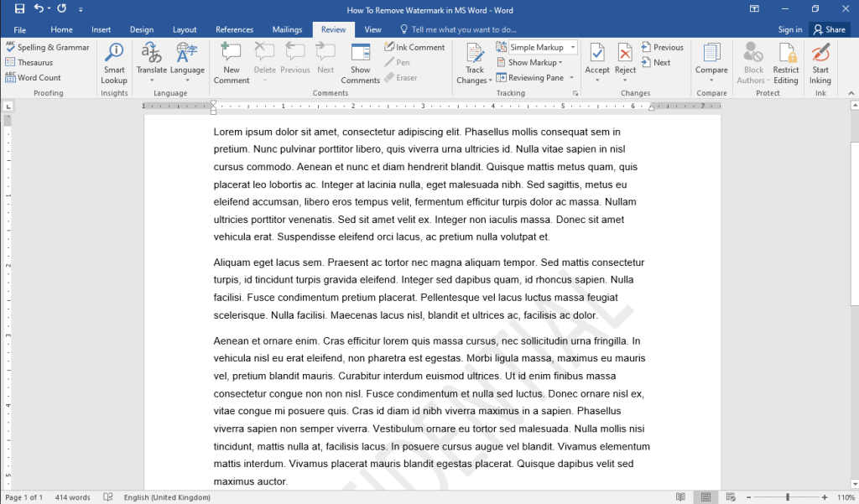859x504 pixels.
Task: Open the Compare documents menu
Action: [x=711, y=64]
